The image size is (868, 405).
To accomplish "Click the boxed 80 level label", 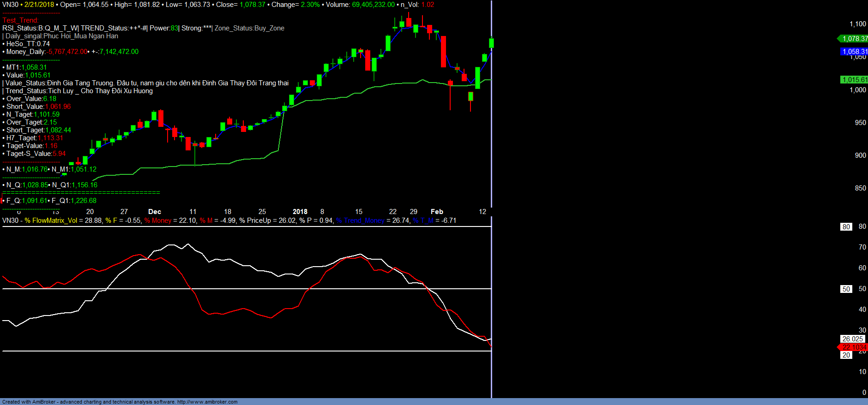I will click(x=846, y=227).
